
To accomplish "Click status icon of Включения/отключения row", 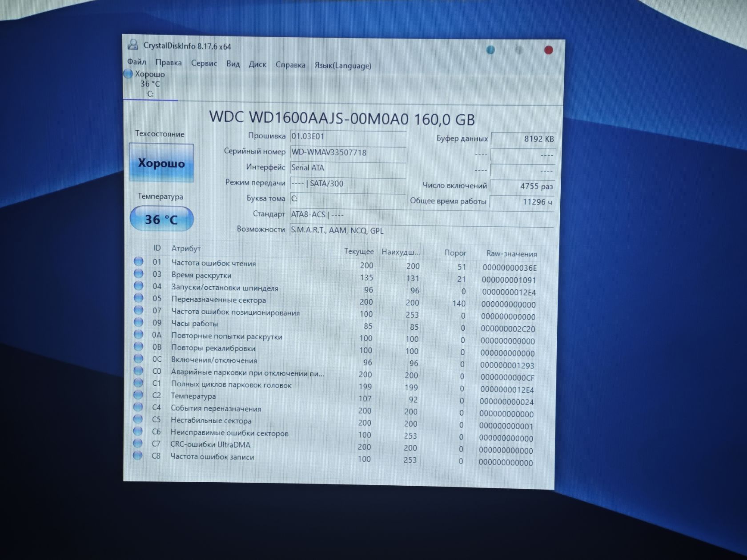I will 139,358.
